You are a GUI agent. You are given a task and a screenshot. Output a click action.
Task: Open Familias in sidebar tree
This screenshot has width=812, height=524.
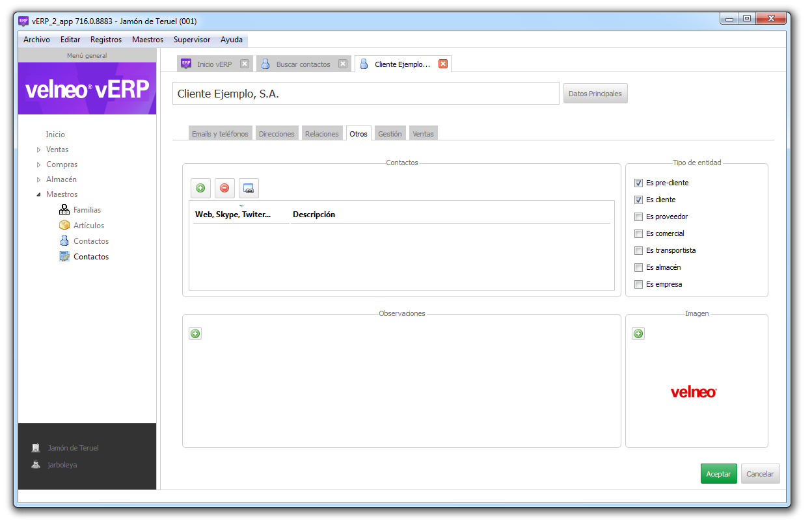point(87,210)
